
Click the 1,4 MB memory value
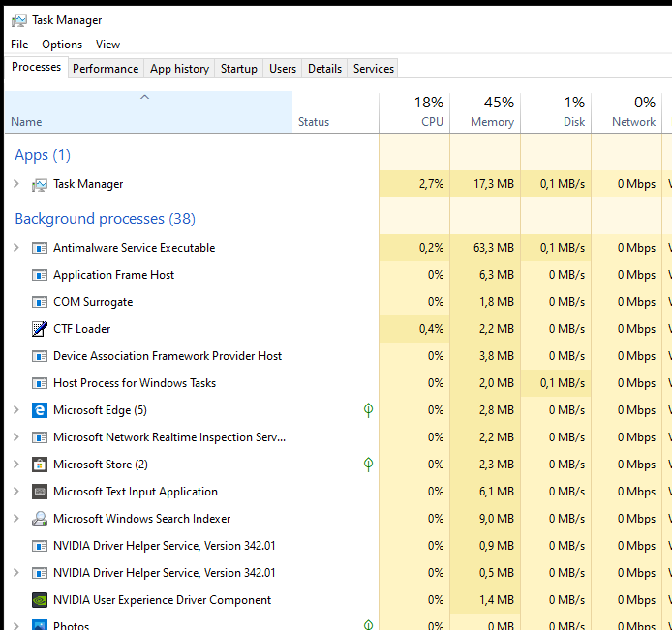coord(497,600)
